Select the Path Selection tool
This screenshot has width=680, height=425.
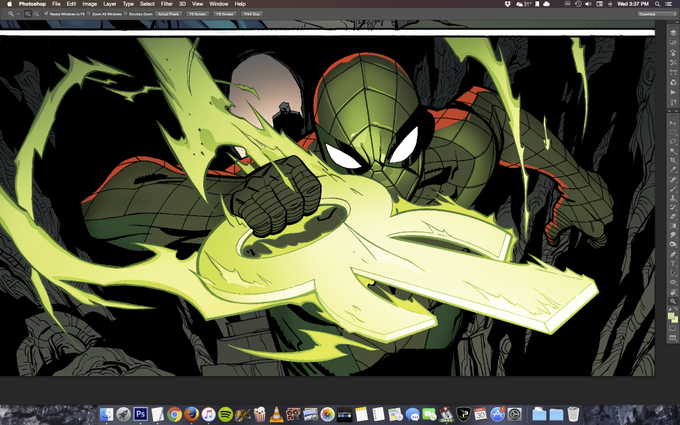point(673,272)
